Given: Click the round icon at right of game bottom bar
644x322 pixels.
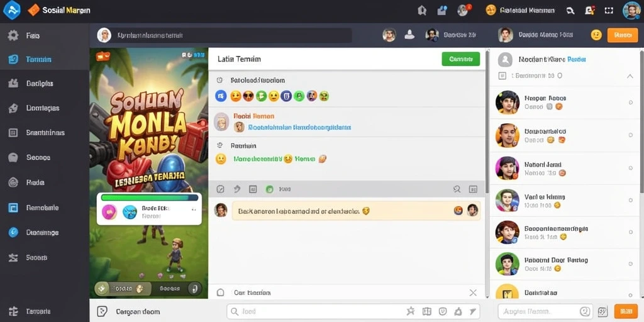Looking at the screenshot, I should click(x=195, y=288).
